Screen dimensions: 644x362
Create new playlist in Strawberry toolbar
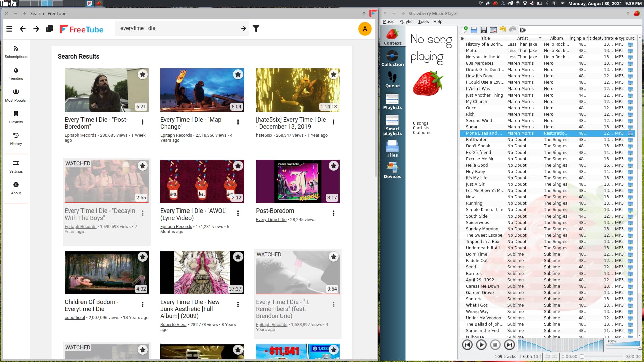464,30
